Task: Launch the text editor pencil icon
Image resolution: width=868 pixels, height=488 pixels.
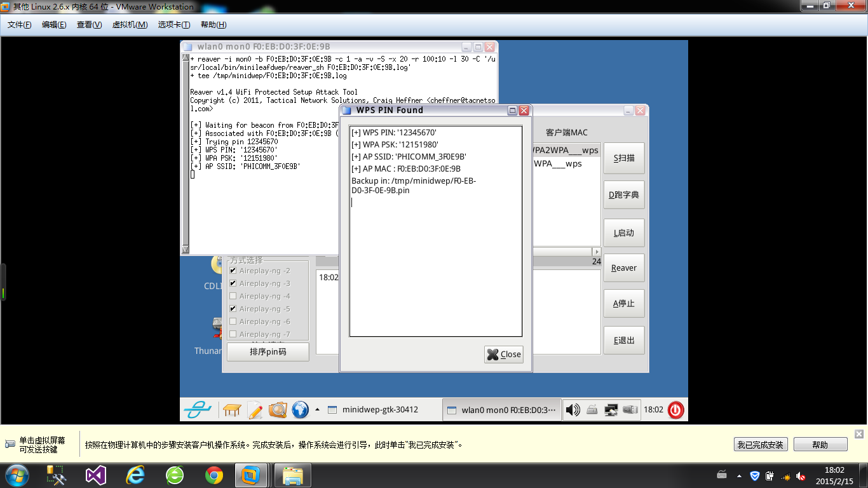Action: [x=255, y=410]
